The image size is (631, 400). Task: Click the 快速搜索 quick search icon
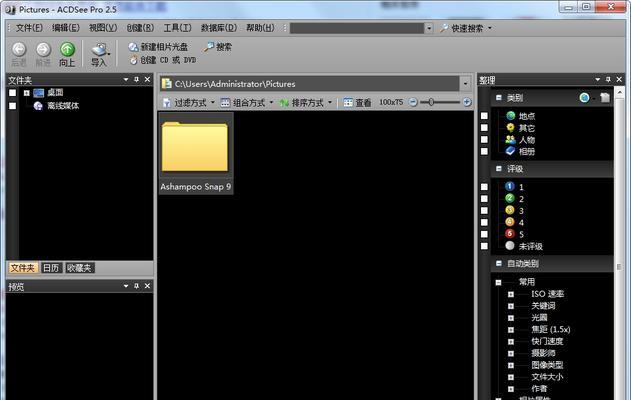point(444,28)
